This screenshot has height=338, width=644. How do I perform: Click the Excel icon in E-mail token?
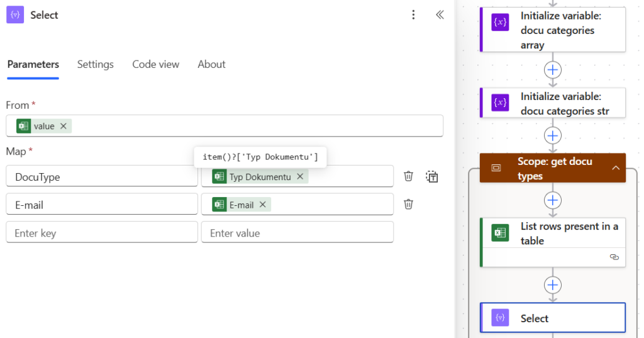coord(219,205)
